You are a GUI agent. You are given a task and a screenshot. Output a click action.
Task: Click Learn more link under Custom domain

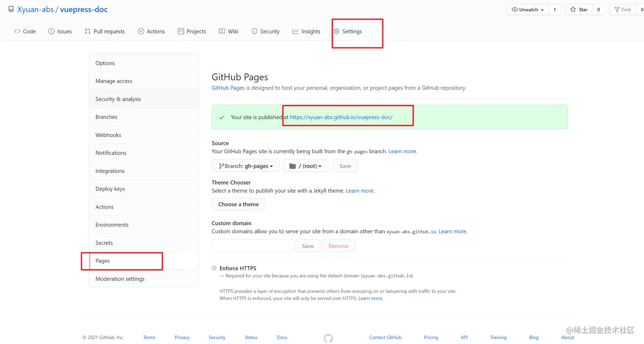coord(452,232)
